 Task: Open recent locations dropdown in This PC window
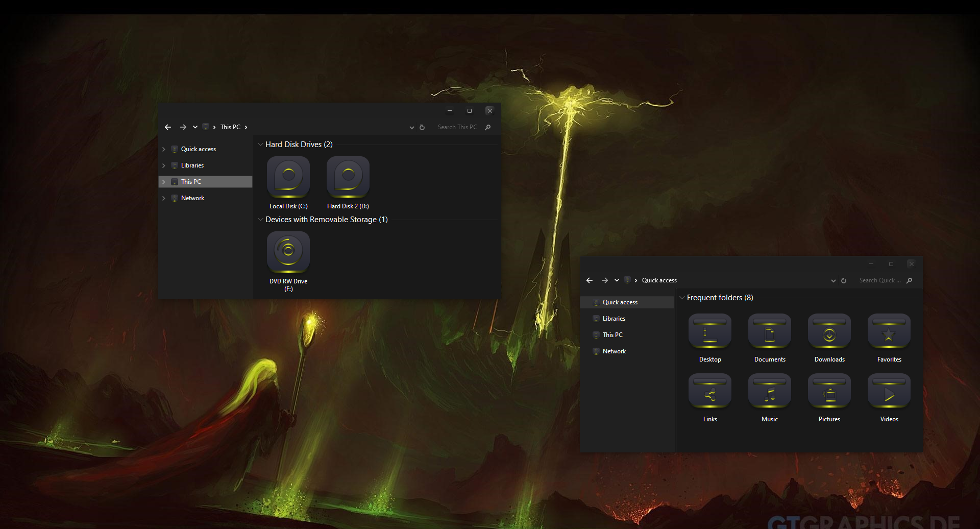[195, 127]
